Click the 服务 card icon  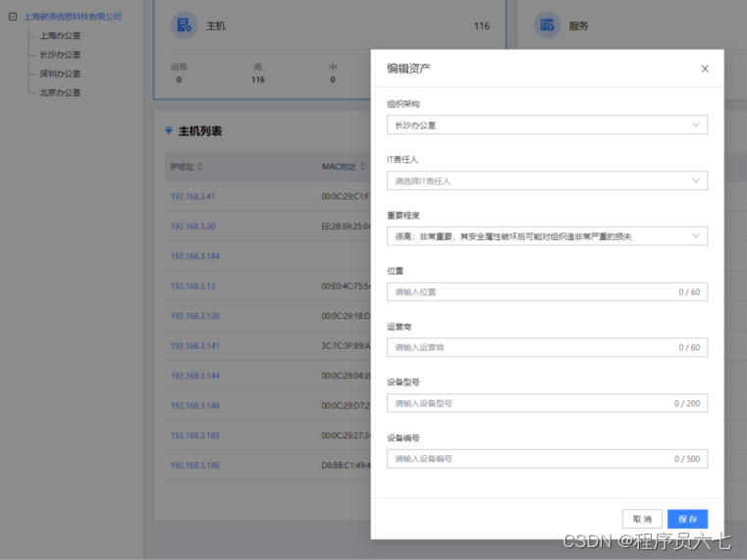[547, 25]
